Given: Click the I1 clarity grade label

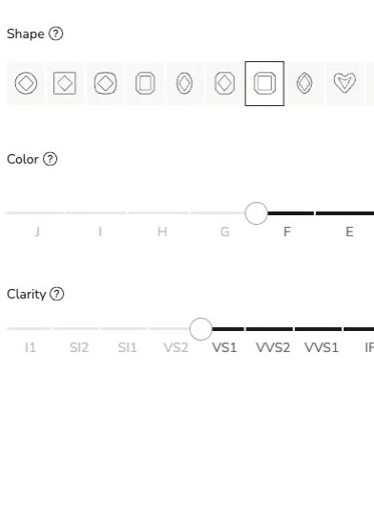Looking at the screenshot, I should point(30,348).
